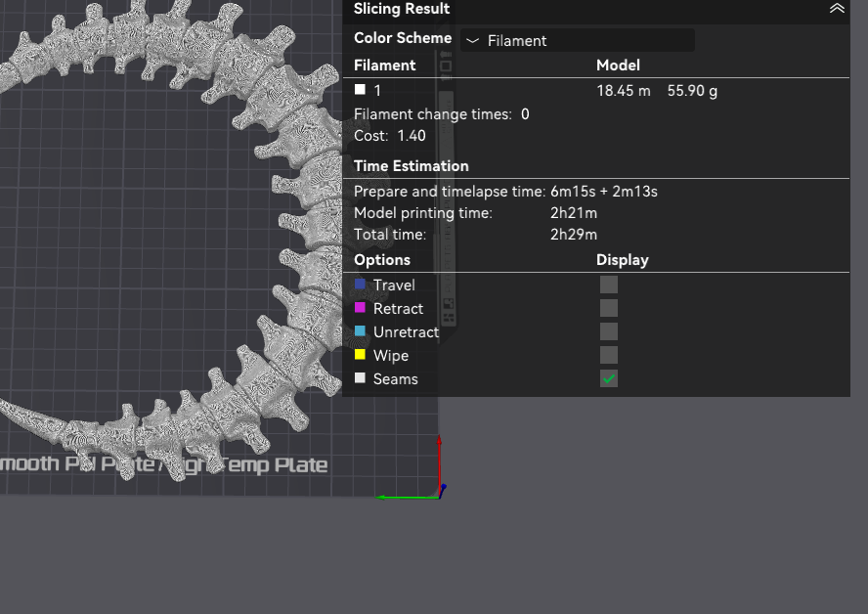Click the cyan Unretract legend icon
This screenshot has width=868, height=614.
(x=360, y=331)
